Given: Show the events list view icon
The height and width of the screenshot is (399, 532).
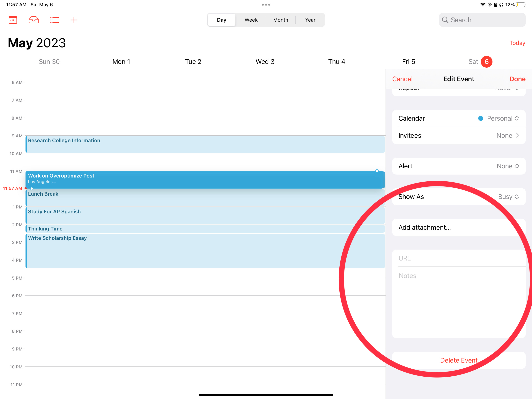Looking at the screenshot, I should click(x=55, y=20).
